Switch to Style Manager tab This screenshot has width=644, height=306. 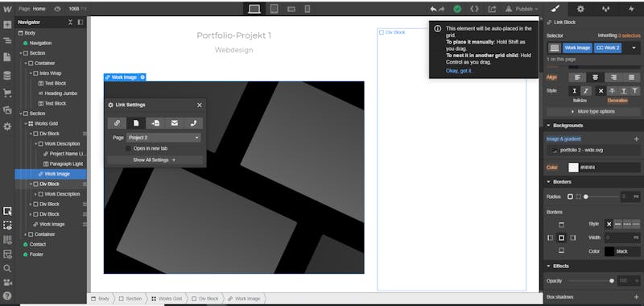pyautogui.click(x=606, y=9)
